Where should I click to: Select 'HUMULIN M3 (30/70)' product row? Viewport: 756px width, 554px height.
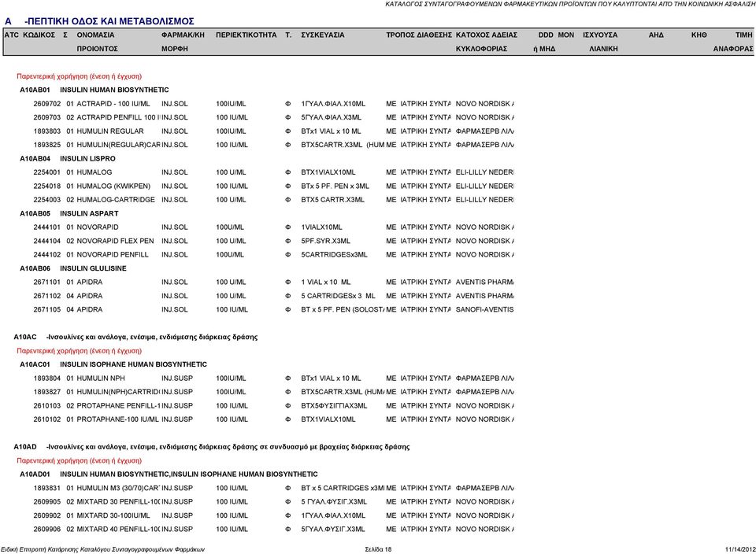273,488
